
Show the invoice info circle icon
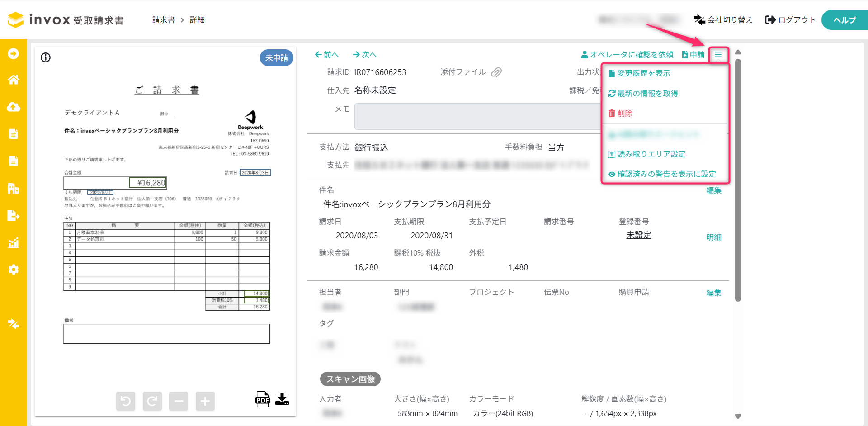[46, 57]
